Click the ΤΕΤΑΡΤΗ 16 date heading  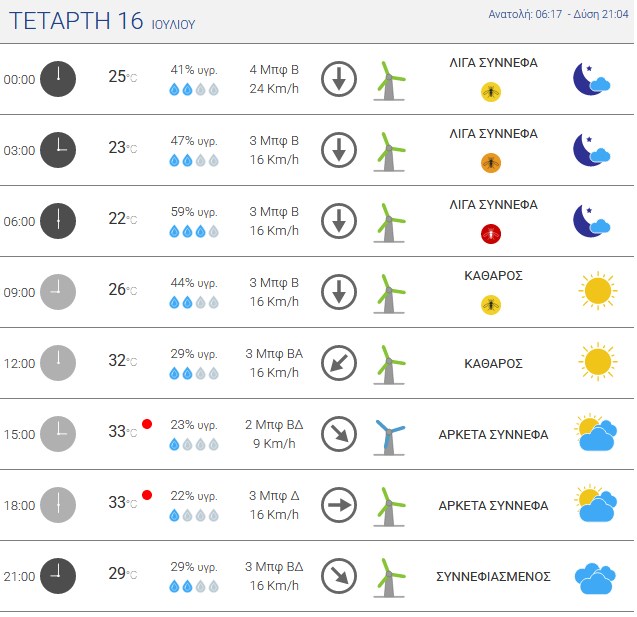pyautogui.click(x=76, y=21)
